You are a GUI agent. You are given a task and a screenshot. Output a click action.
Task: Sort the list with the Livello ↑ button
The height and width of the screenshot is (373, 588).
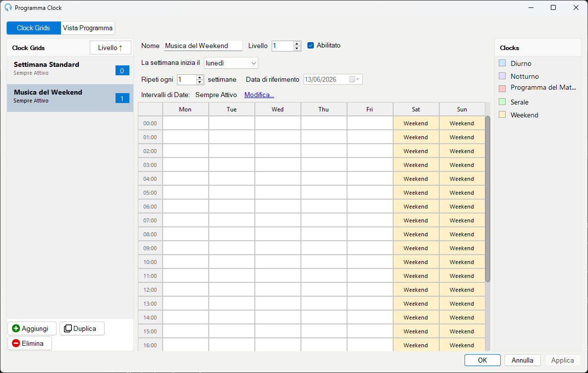(x=110, y=48)
